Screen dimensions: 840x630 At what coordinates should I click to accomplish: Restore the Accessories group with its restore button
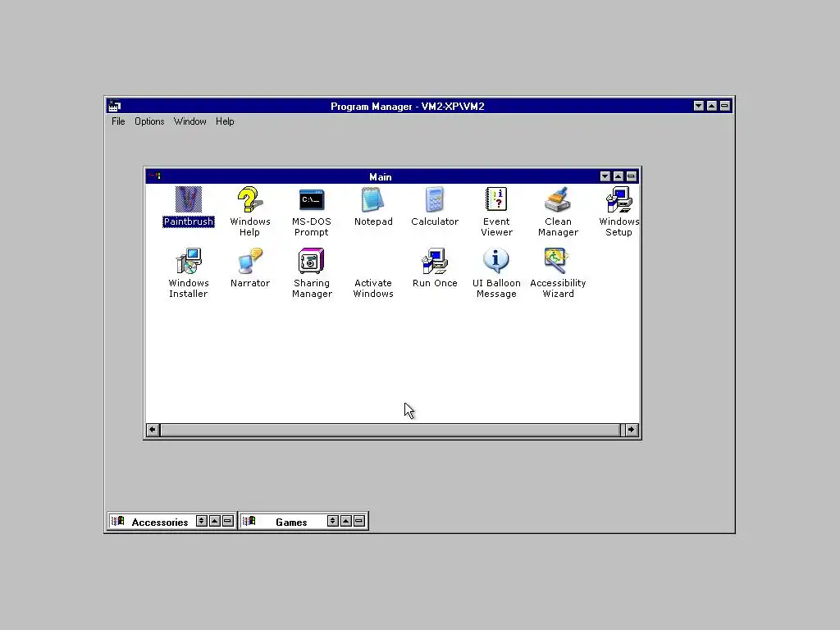click(x=202, y=521)
